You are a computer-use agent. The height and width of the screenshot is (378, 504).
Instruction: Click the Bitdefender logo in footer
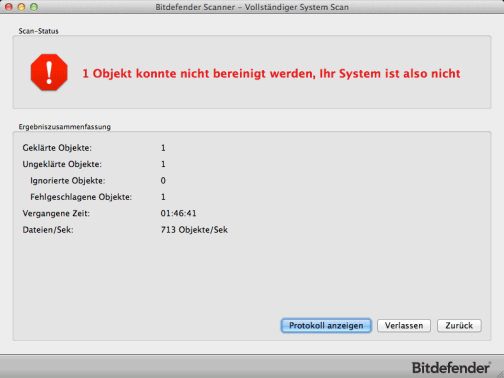[x=452, y=368]
